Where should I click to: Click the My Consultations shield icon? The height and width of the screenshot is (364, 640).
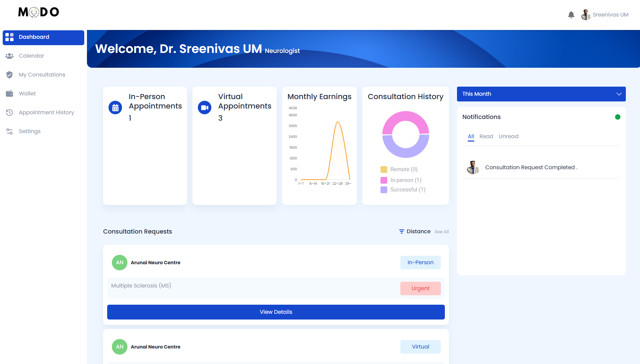[x=9, y=75]
